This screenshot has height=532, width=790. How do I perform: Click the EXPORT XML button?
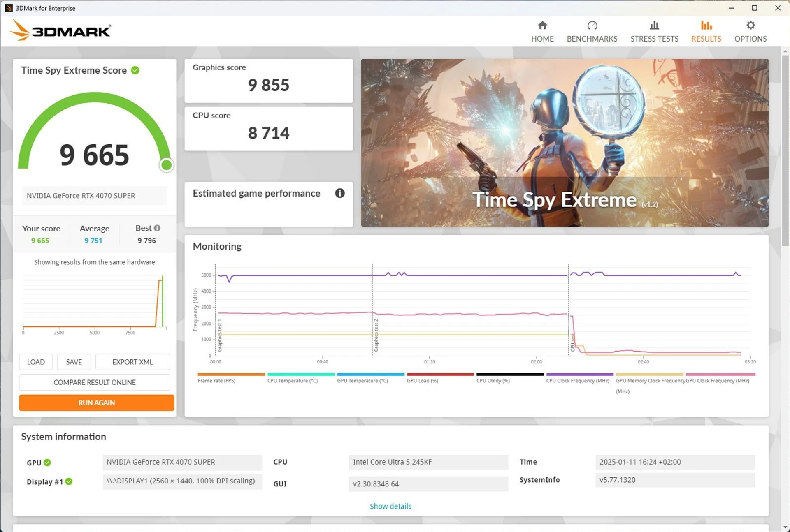(132, 362)
